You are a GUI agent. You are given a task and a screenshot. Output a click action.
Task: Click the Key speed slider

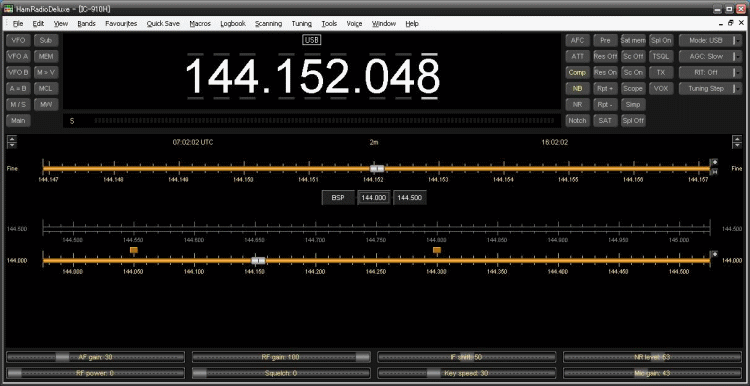(x=467, y=373)
